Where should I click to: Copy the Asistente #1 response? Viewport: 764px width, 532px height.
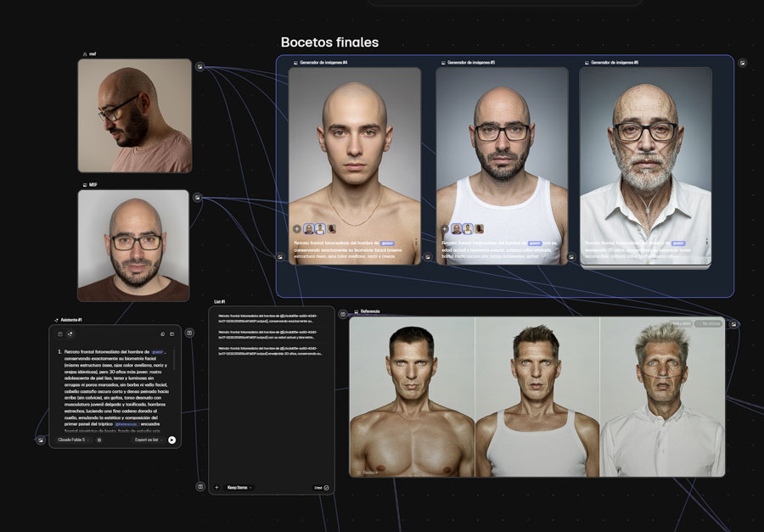[x=163, y=334]
